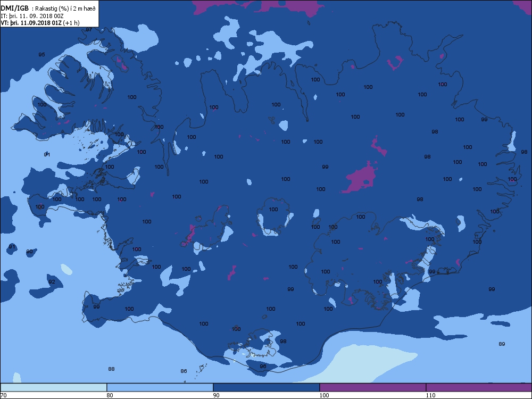Image resolution: width=532 pixels, height=399 pixels.
Task: Click the 'IT: þri. 11. 09. 2018 00Z' line
Action: coord(32,16)
